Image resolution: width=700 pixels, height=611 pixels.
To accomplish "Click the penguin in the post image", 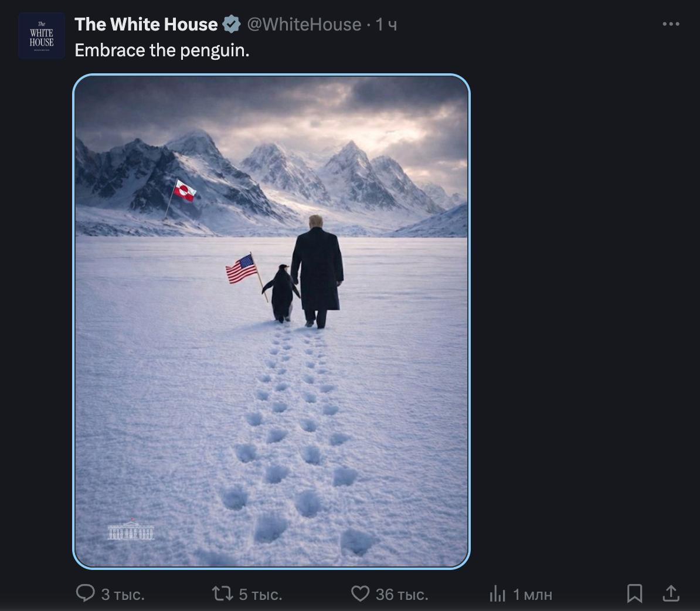I will pyautogui.click(x=281, y=293).
